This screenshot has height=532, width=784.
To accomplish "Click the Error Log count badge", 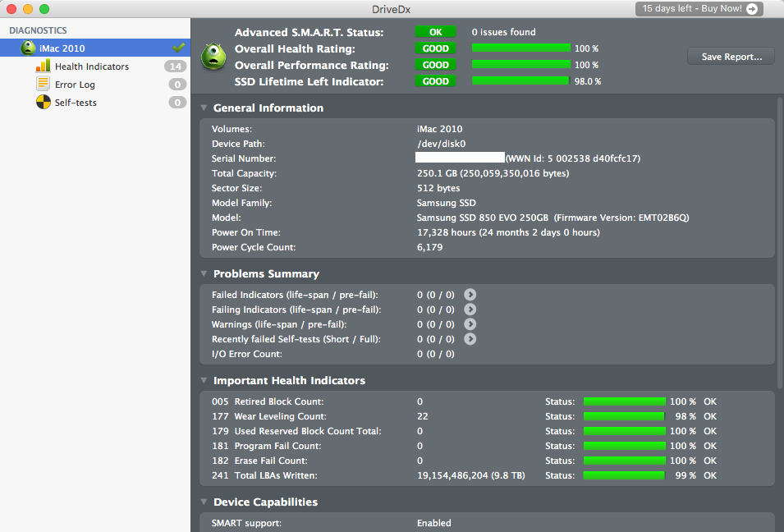I will click(177, 84).
